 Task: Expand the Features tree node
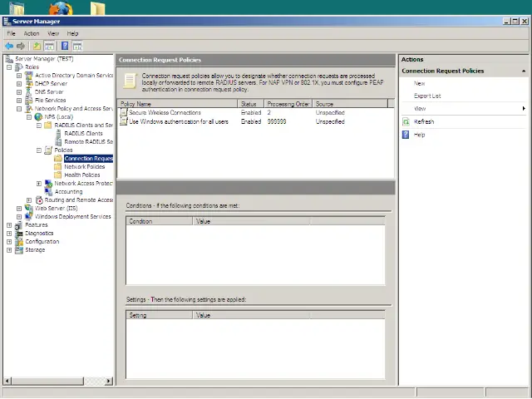tap(9, 225)
